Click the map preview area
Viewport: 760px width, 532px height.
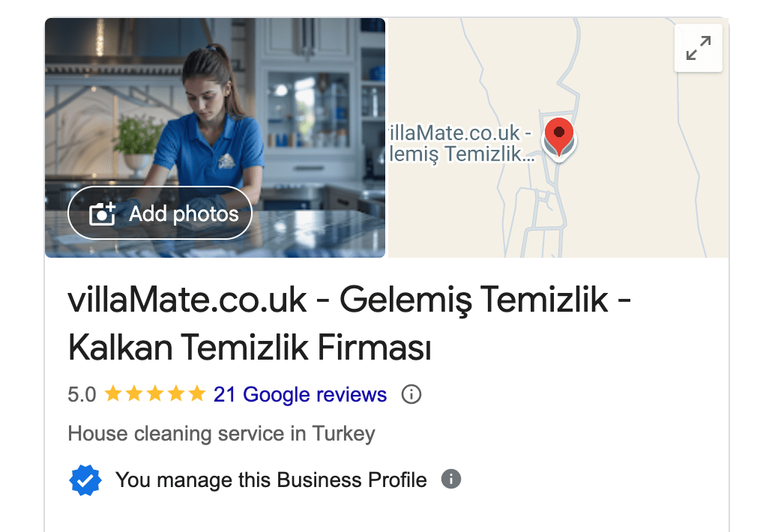(558, 138)
